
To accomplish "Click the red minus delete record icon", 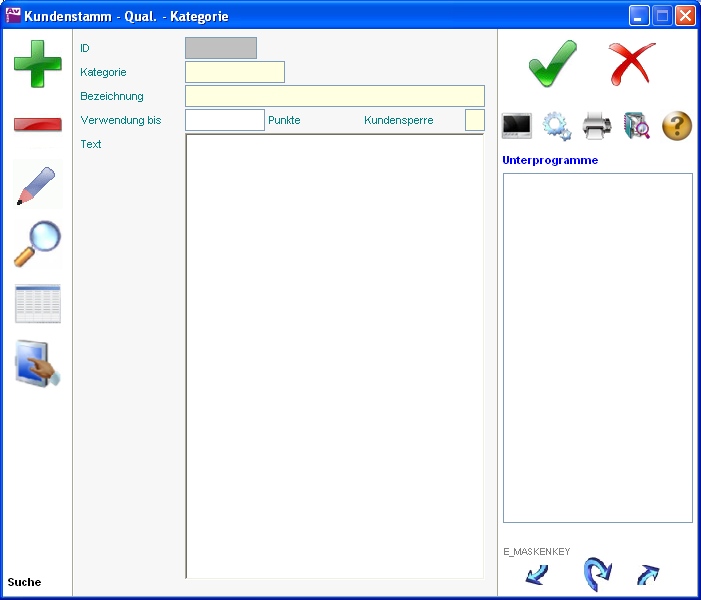I will [x=37, y=125].
